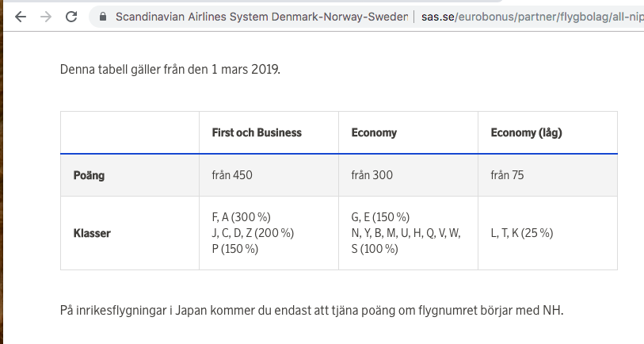Select the 'Klasser' row label
Viewport: 644px width, 344px height.
(93, 233)
